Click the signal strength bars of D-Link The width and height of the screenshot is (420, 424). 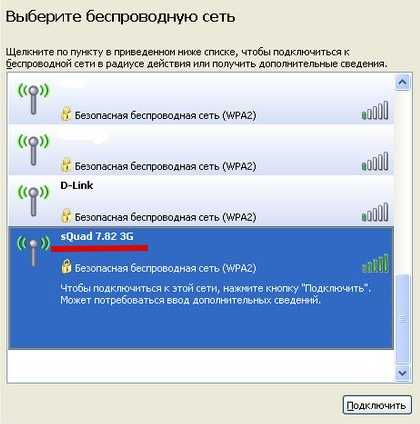point(375,212)
